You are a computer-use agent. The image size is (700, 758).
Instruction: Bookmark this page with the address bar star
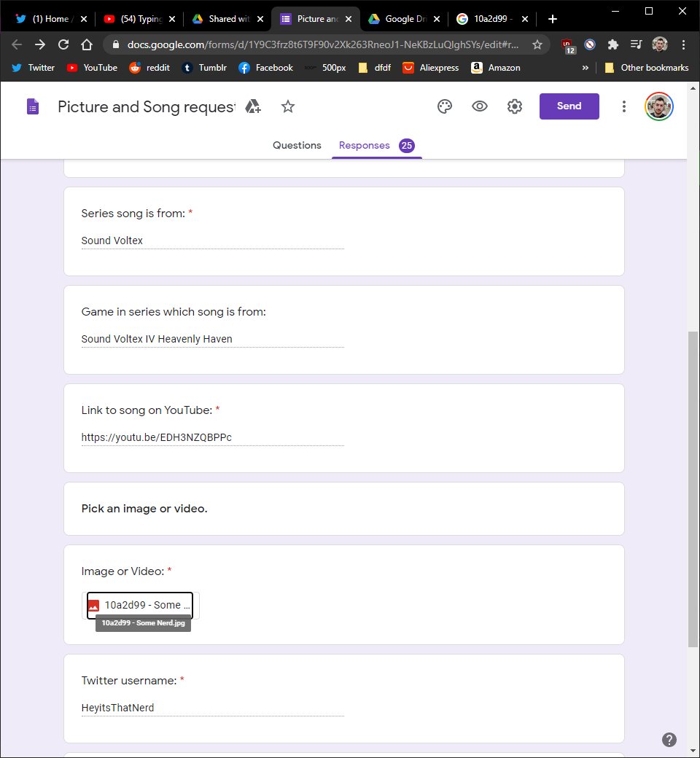pos(537,44)
